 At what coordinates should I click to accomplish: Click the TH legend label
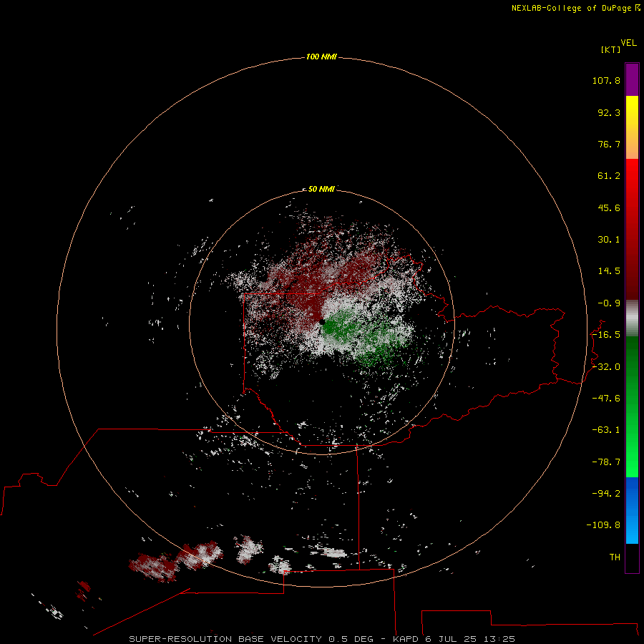click(615, 557)
